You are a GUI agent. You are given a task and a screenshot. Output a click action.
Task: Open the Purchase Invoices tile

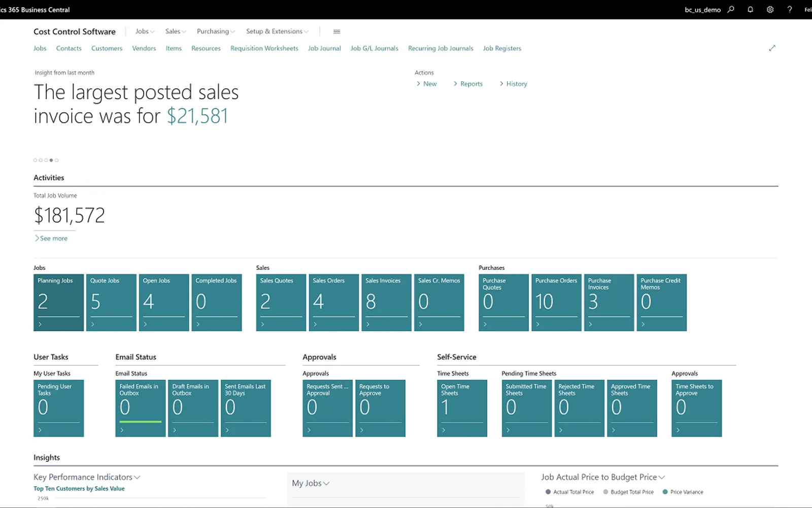tap(609, 303)
